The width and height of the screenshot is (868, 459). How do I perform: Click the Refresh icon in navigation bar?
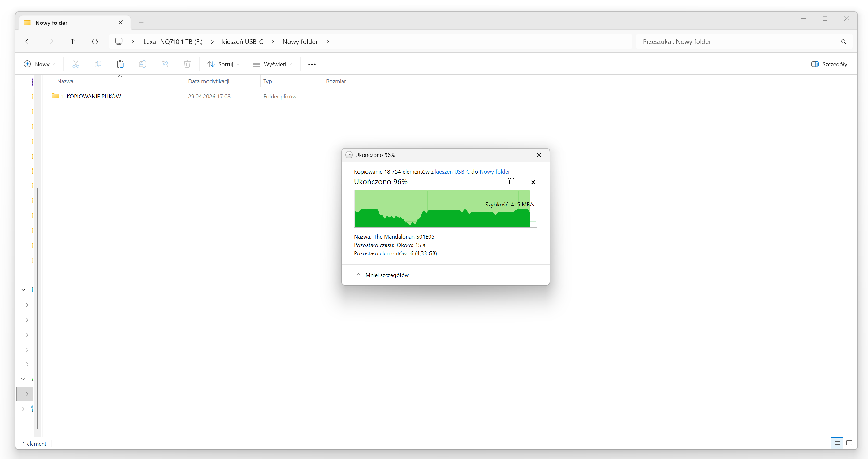95,41
